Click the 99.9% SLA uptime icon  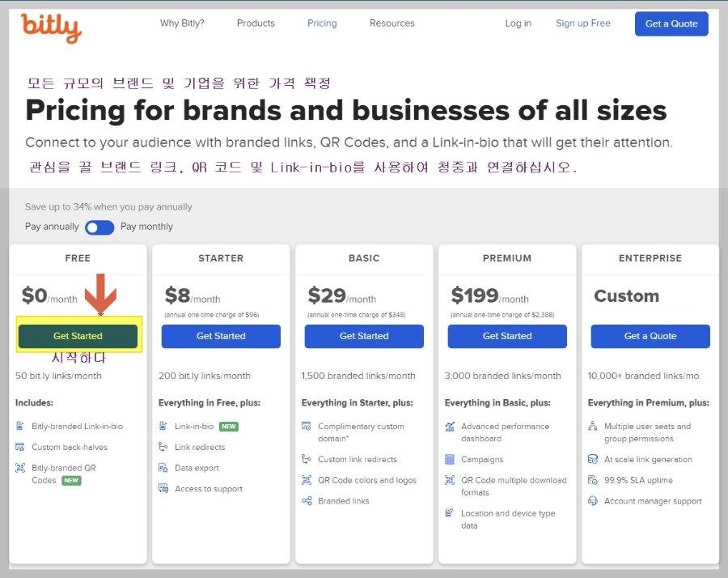click(x=593, y=480)
